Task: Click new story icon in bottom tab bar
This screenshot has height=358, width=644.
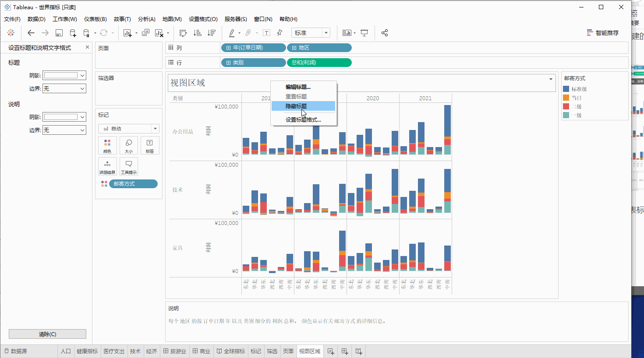Action: pyautogui.click(x=359, y=351)
